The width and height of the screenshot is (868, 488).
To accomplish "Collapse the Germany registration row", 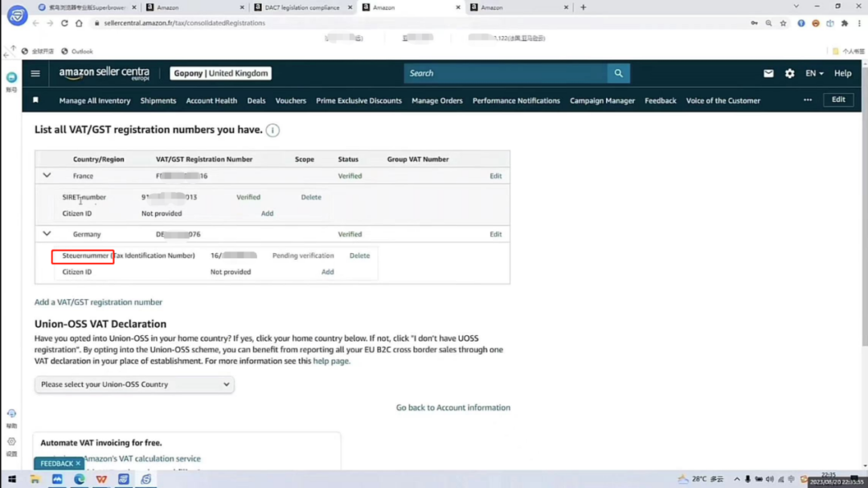I will coord(47,234).
